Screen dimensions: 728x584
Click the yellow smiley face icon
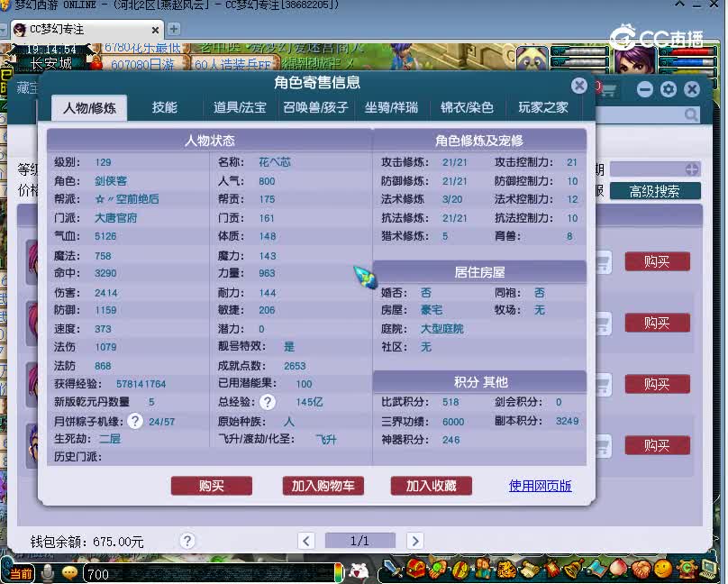[x=663, y=570]
